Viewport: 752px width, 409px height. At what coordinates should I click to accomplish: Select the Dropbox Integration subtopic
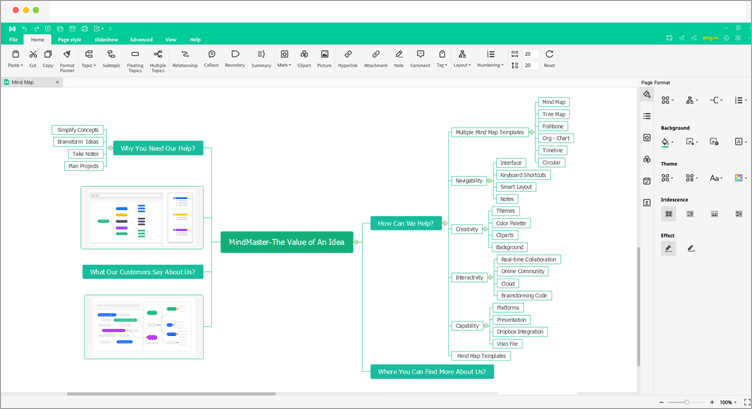[x=520, y=332]
